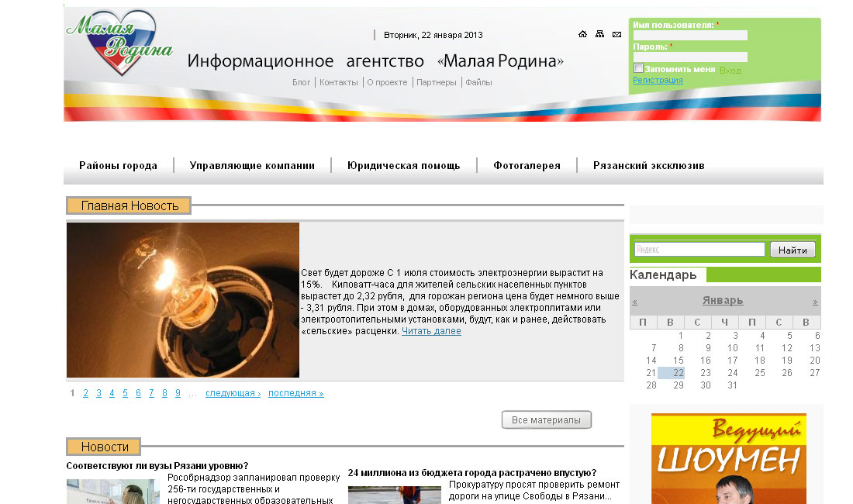Viewport: 853px width, 504px height.
Task: Open the Регистрация link
Action: [658, 80]
